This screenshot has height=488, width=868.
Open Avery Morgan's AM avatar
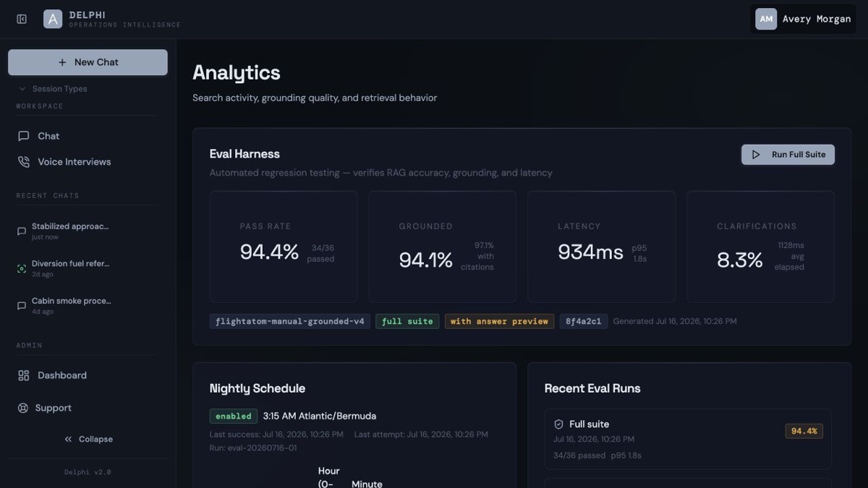pyautogui.click(x=766, y=20)
